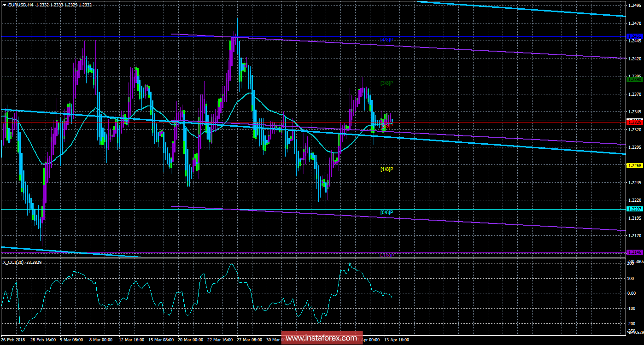Click the 1.2195 price axis value
644x345 pixels.
click(634, 218)
